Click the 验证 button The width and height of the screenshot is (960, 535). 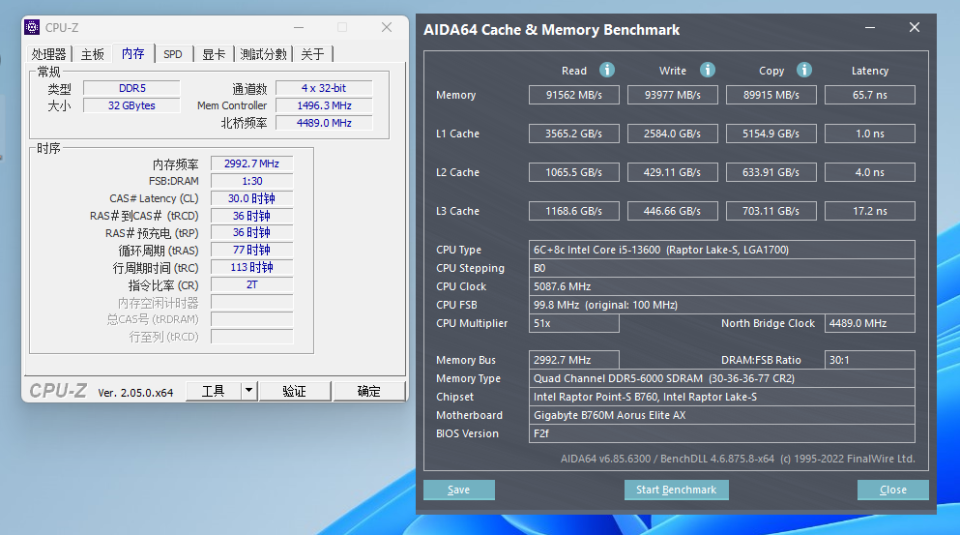tap(294, 391)
